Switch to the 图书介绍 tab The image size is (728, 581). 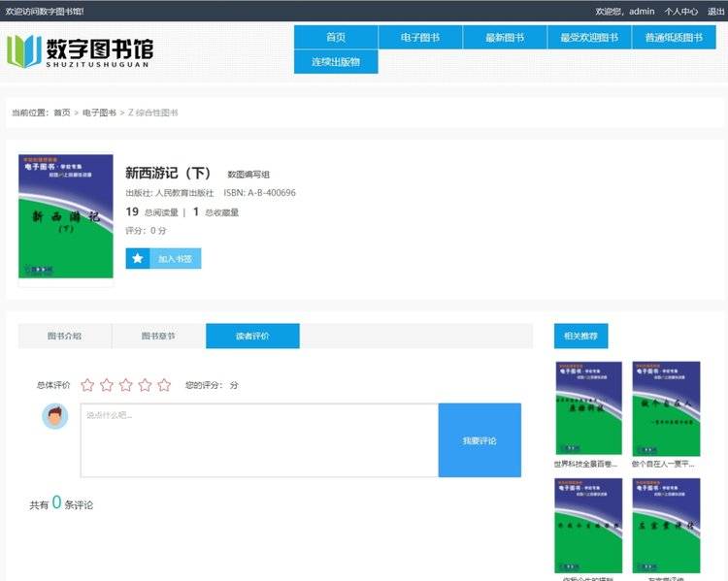pos(65,336)
